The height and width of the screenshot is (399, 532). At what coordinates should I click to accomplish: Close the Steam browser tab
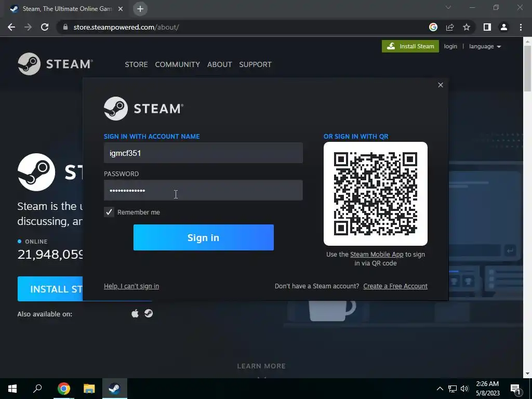tap(121, 9)
